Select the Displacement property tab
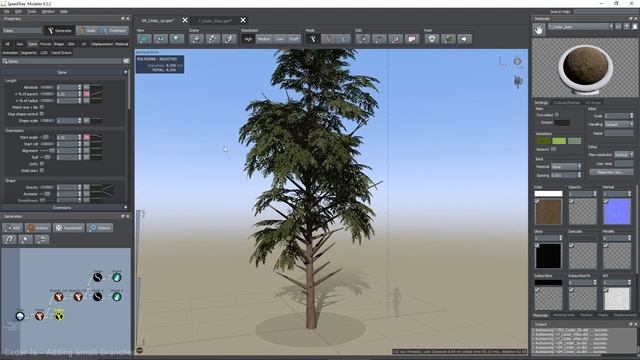Image resolution: width=640 pixels, height=360 pixels. [x=102, y=44]
